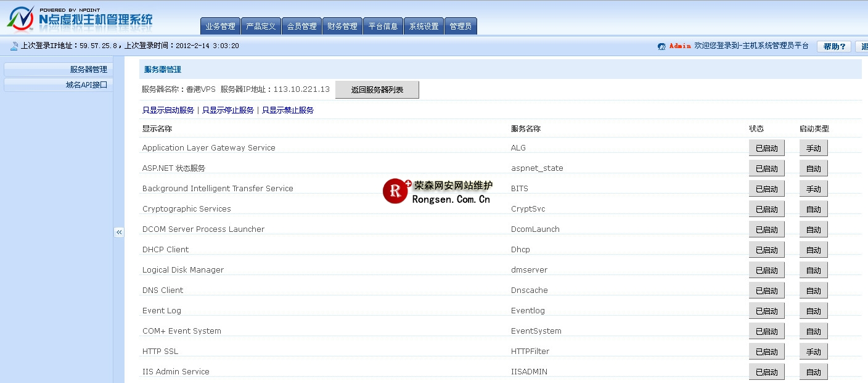Select the 会员管理 tab
Image resolution: width=868 pixels, height=383 pixels.
click(x=301, y=27)
